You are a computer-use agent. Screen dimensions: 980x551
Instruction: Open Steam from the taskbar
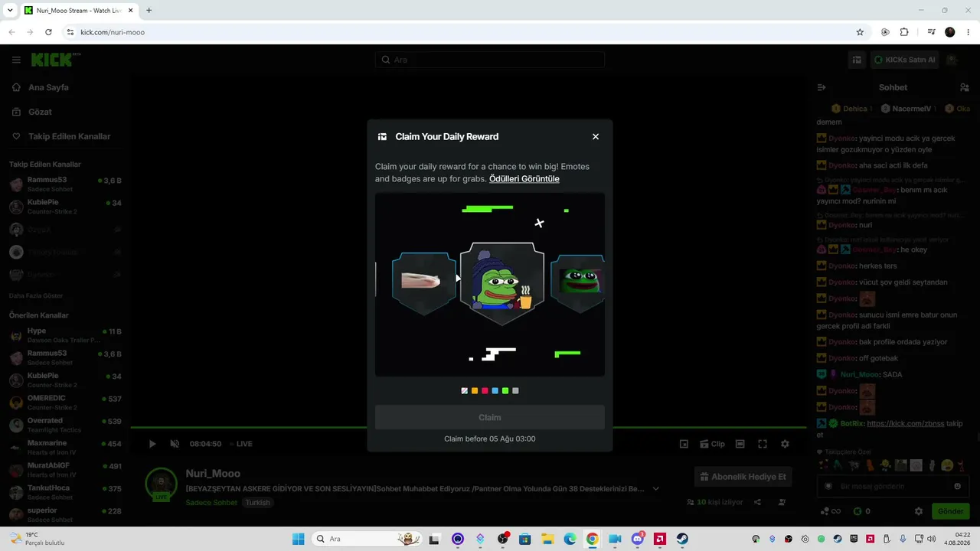tap(681, 539)
